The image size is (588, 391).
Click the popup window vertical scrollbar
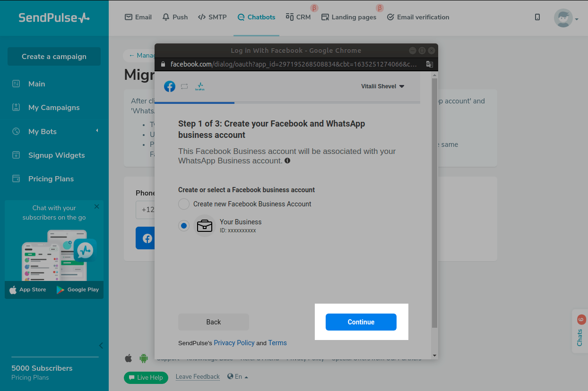click(434, 203)
